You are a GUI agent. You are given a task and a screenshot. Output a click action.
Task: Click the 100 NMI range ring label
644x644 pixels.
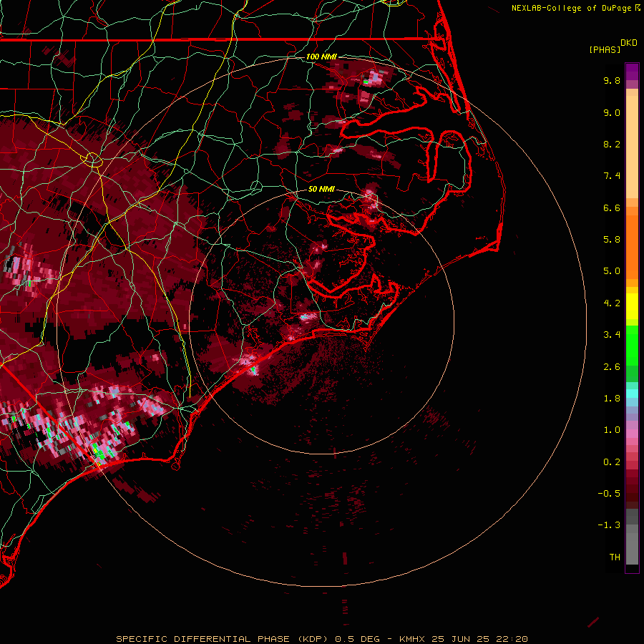pos(321,57)
